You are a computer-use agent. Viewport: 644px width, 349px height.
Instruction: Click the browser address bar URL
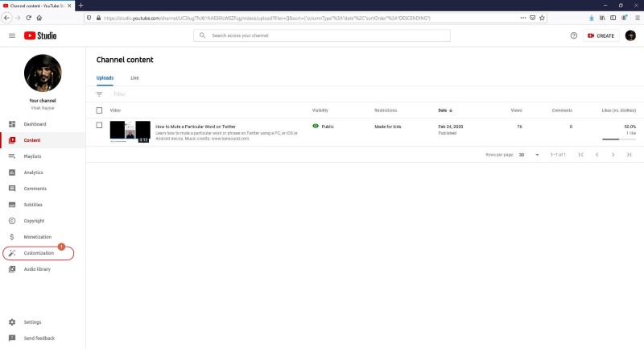click(x=267, y=18)
